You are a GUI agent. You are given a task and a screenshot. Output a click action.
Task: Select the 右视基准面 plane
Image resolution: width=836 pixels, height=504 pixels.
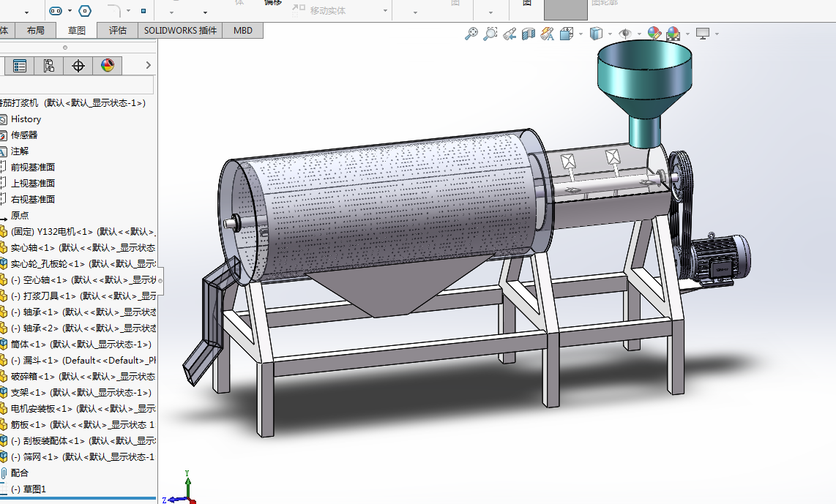pyautogui.click(x=32, y=199)
